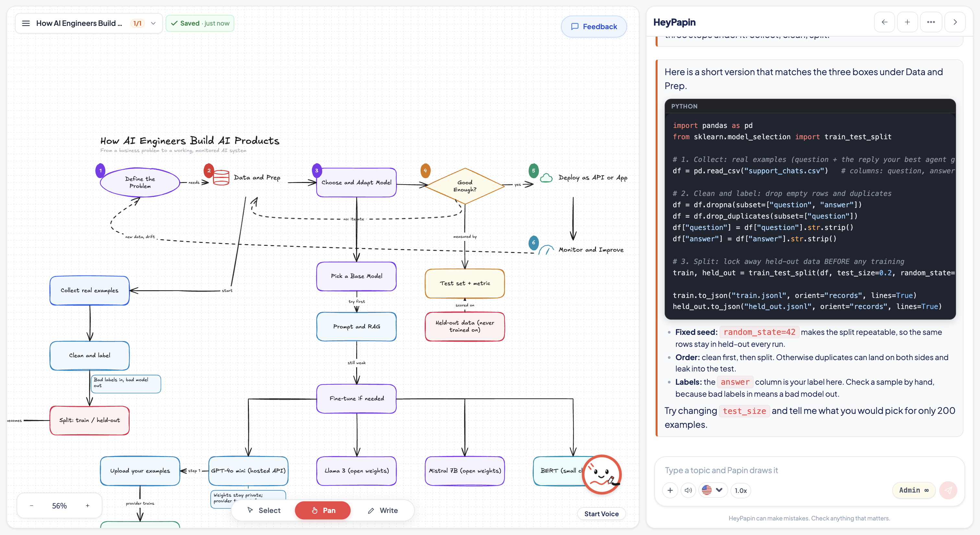Open the US flag language dropdown
The height and width of the screenshot is (535, 980).
point(713,490)
